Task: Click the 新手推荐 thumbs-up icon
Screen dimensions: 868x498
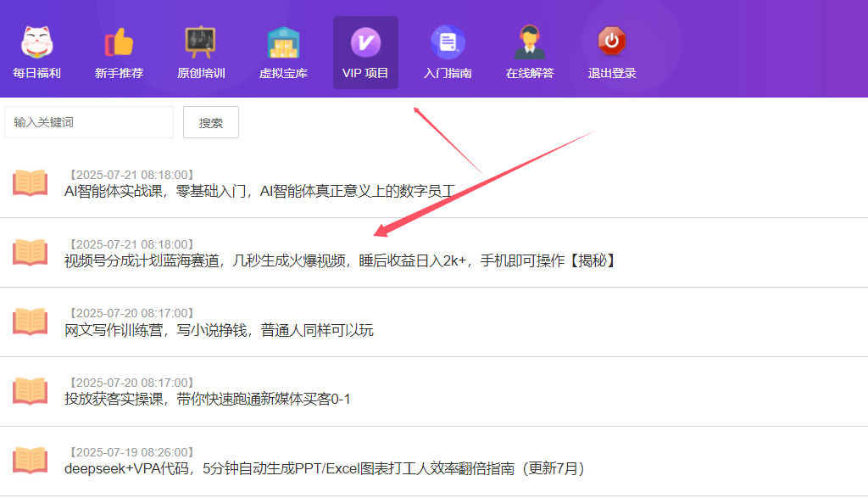Action: pyautogui.click(x=119, y=42)
